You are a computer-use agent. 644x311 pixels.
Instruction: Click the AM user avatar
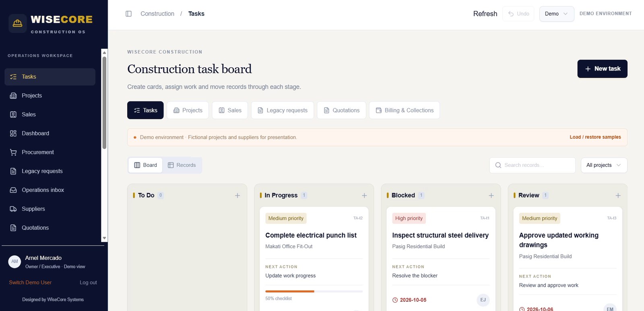pyautogui.click(x=14, y=262)
